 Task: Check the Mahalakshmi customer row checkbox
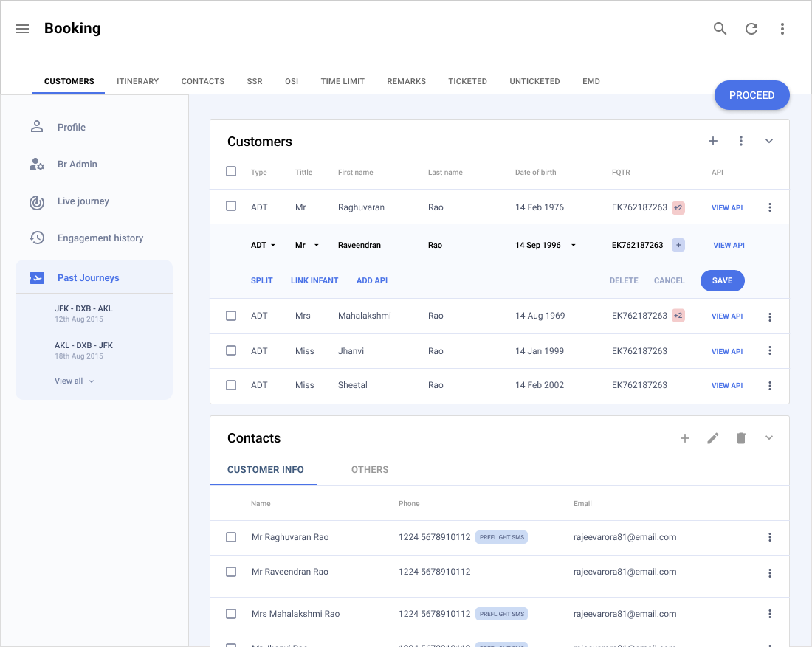click(x=231, y=316)
